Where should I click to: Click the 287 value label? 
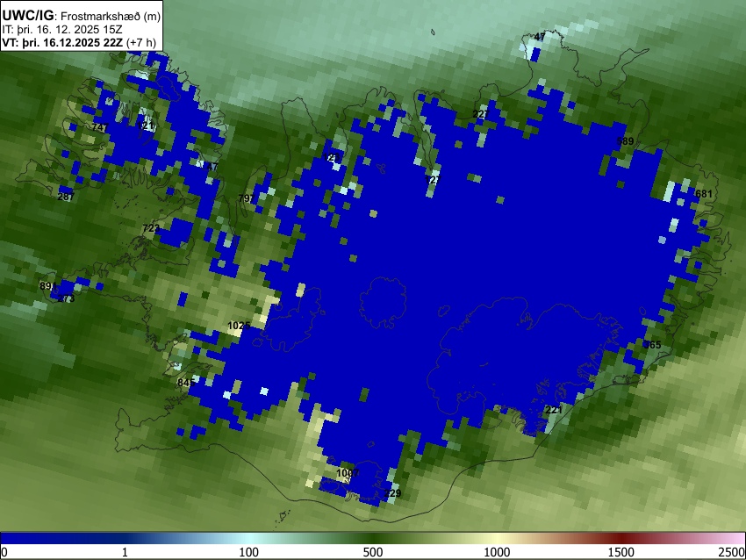[x=66, y=197]
